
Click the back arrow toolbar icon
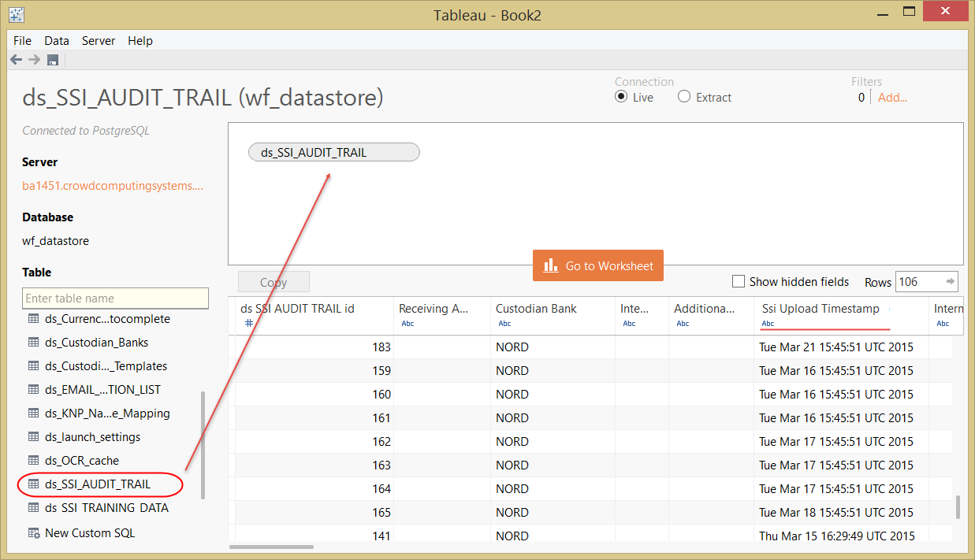[x=16, y=60]
